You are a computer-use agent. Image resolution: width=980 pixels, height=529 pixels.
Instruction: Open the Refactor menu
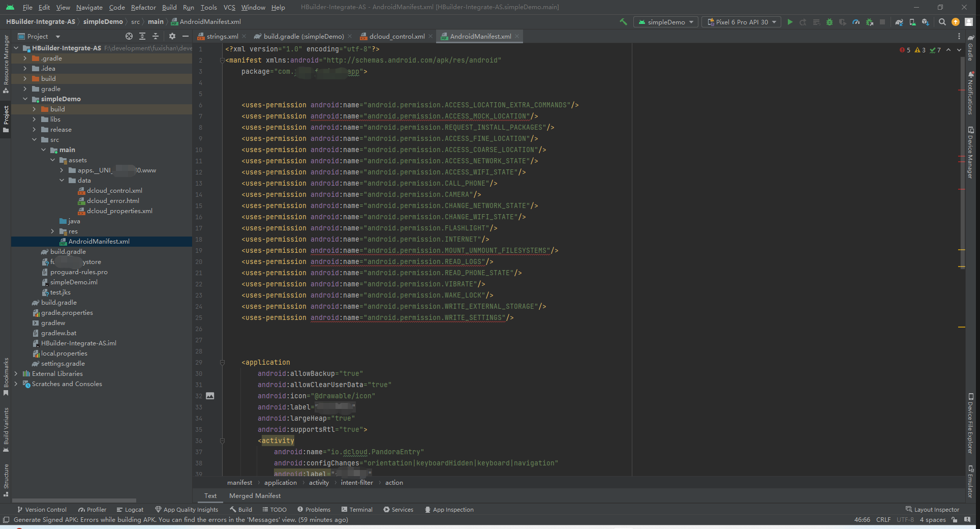point(143,7)
